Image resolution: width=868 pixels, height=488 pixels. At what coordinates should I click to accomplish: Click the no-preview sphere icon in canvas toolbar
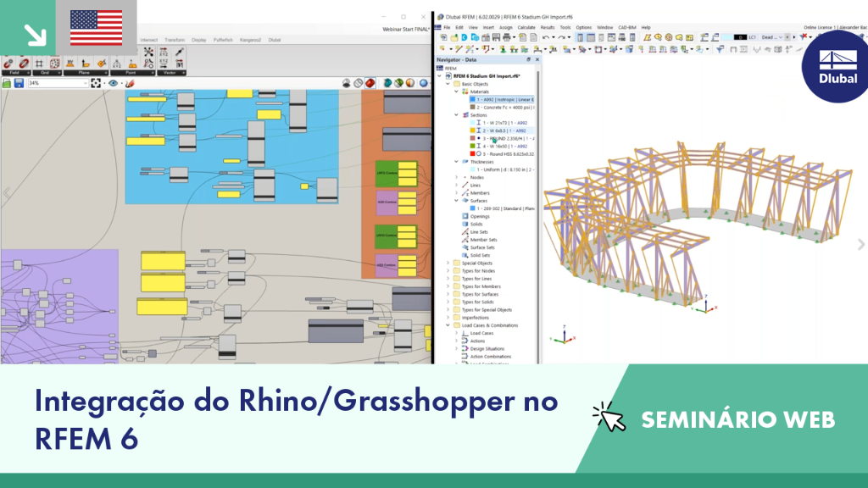click(347, 83)
